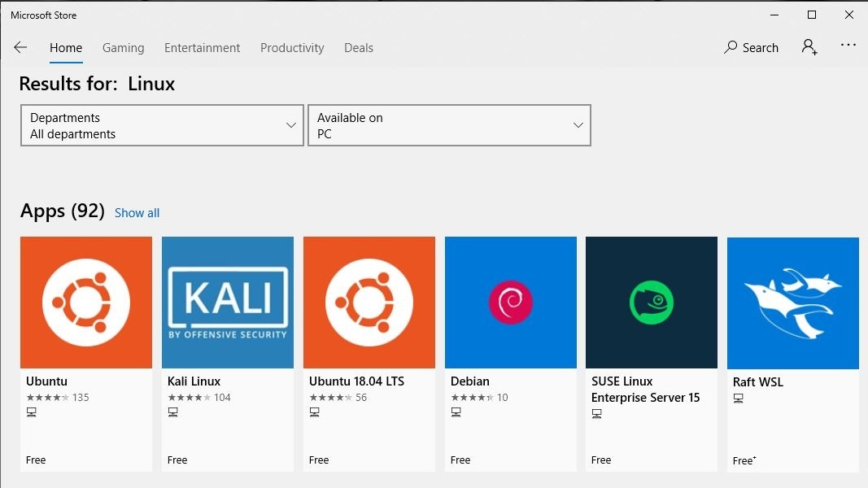
Task: Click the SUSE chameleon logo tile
Action: point(652,303)
